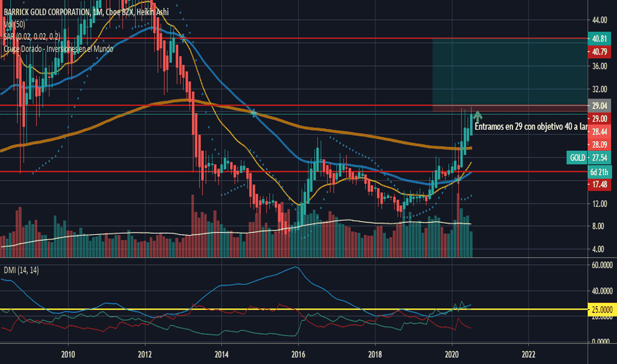
Task: Select the red horizontal line at 40.79
Action: [293, 38]
